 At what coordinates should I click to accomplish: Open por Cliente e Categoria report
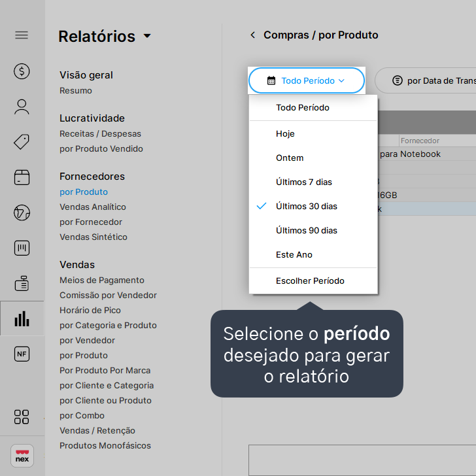[x=107, y=386]
